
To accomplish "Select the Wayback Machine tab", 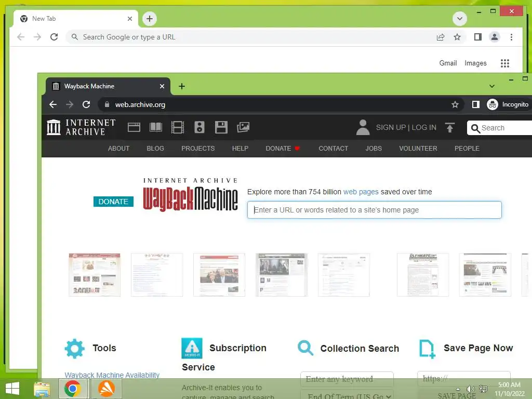I will tap(108, 86).
